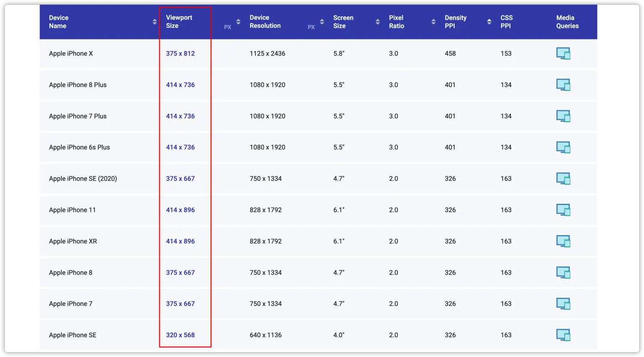Open 375 x 667 viewport link for iPhone SE (2020)

(180, 178)
